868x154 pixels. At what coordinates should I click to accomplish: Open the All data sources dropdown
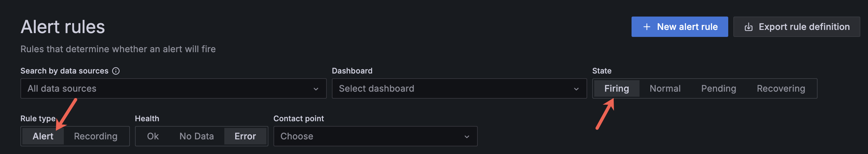click(168, 88)
